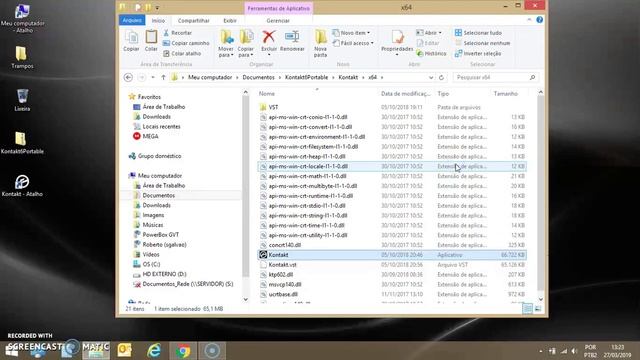Open Google Chrome from the taskbar
Screen dimensions: 640x360
pyautogui.click(x=183, y=351)
